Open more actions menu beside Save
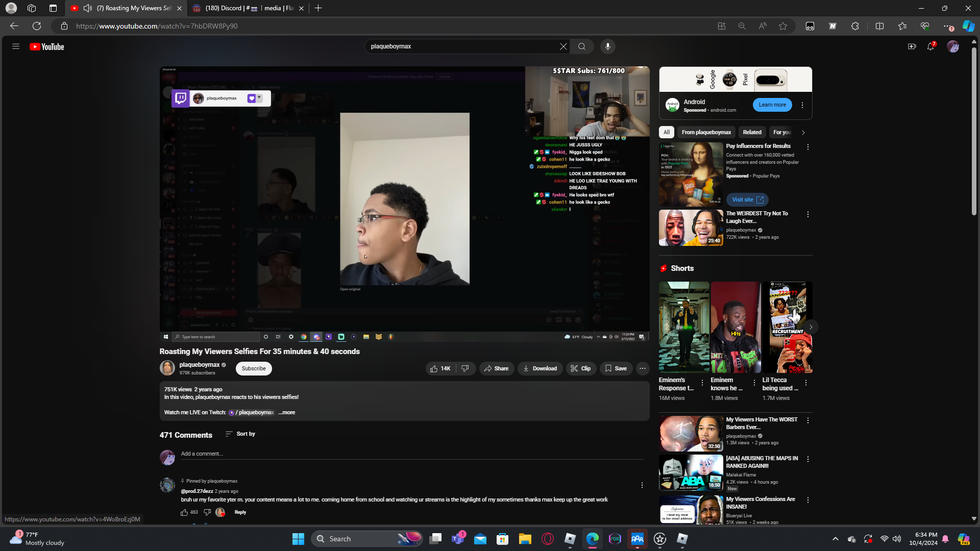Image resolution: width=980 pixels, height=551 pixels. 643,368
